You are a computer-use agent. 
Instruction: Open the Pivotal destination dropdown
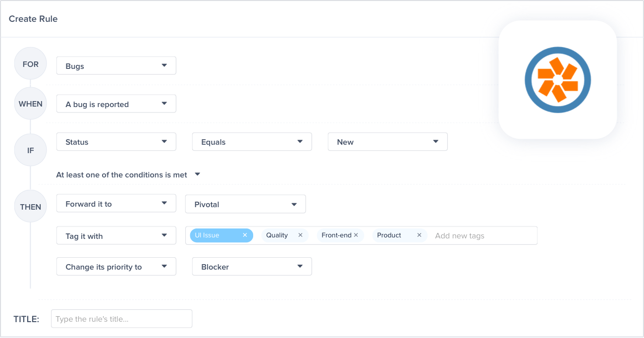[245, 204]
